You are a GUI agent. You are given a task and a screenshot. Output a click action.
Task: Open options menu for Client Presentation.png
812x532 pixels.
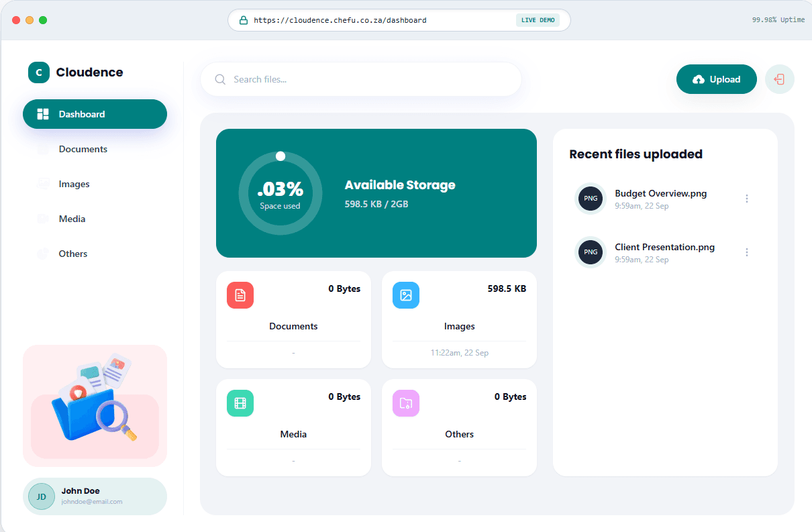[x=747, y=252]
